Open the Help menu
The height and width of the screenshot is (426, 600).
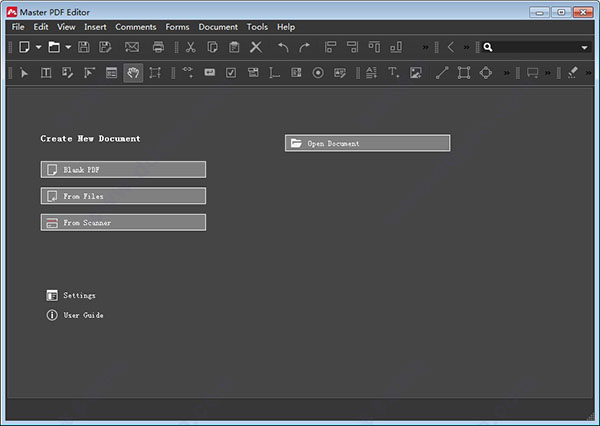click(286, 27)
